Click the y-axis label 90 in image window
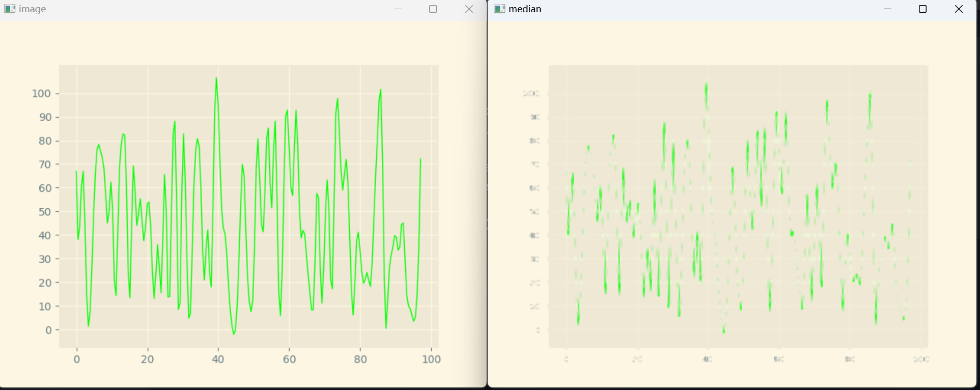Screen dimensions: 980x390 (x=45, y=117)
